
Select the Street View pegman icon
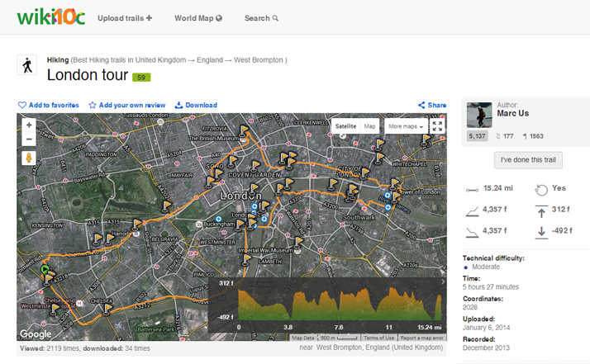pyautogui.click(x=29, y=157)
